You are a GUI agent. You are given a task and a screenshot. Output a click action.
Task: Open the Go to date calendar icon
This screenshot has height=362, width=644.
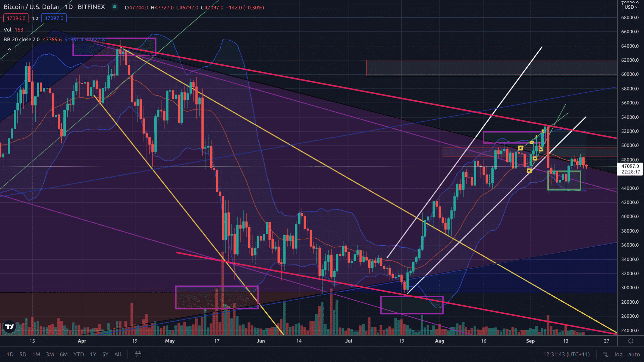pyautogui.click(x=138, y=354)
